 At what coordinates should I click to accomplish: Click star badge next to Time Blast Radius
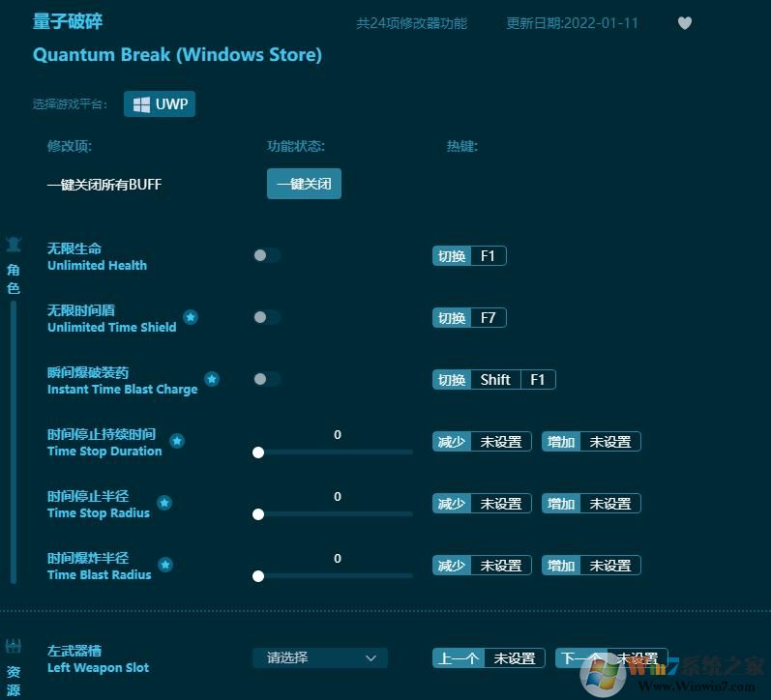pos(165,565)
